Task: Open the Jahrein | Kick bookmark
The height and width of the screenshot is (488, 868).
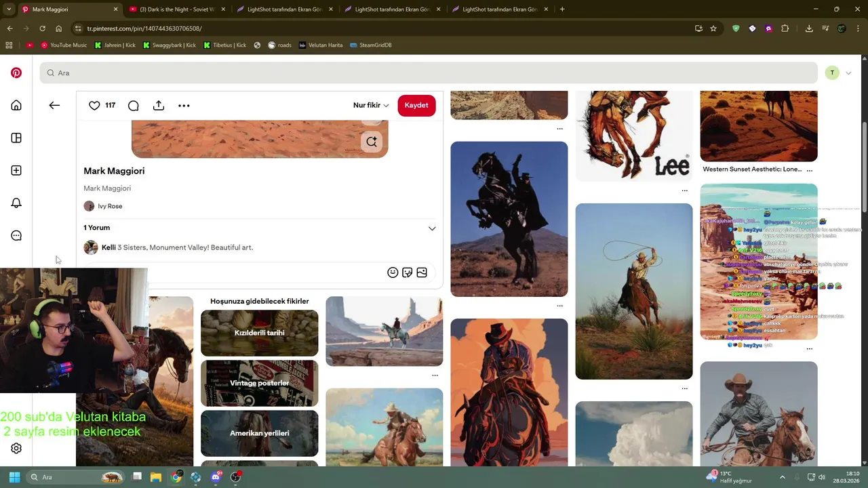Action: 115,45
